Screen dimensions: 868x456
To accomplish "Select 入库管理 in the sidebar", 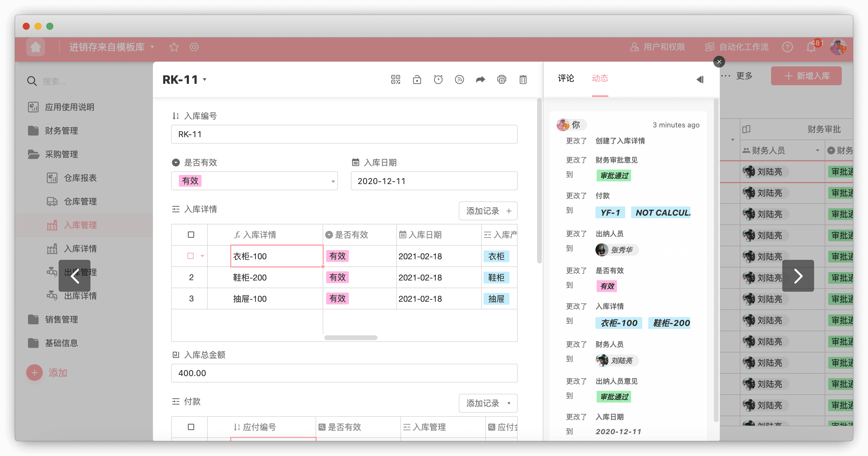I will pos(72,225).
